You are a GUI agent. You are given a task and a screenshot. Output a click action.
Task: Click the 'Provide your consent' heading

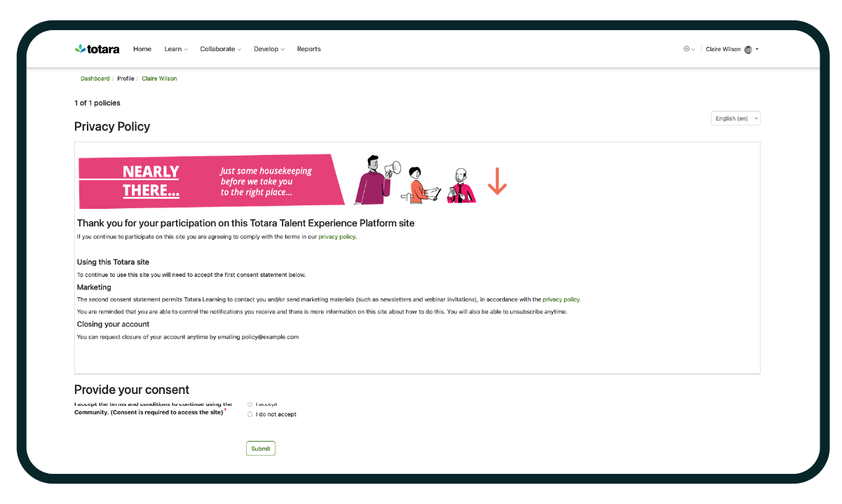coord(132,390)
